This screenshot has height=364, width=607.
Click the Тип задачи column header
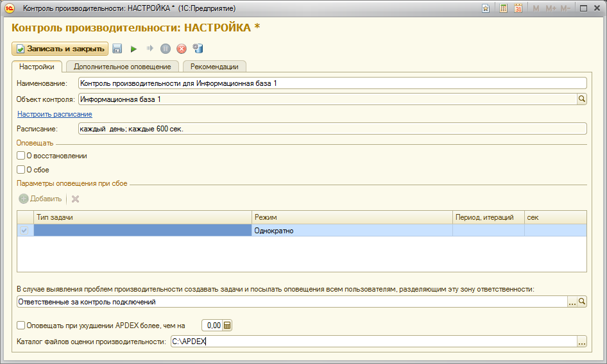tap(143, 217)
